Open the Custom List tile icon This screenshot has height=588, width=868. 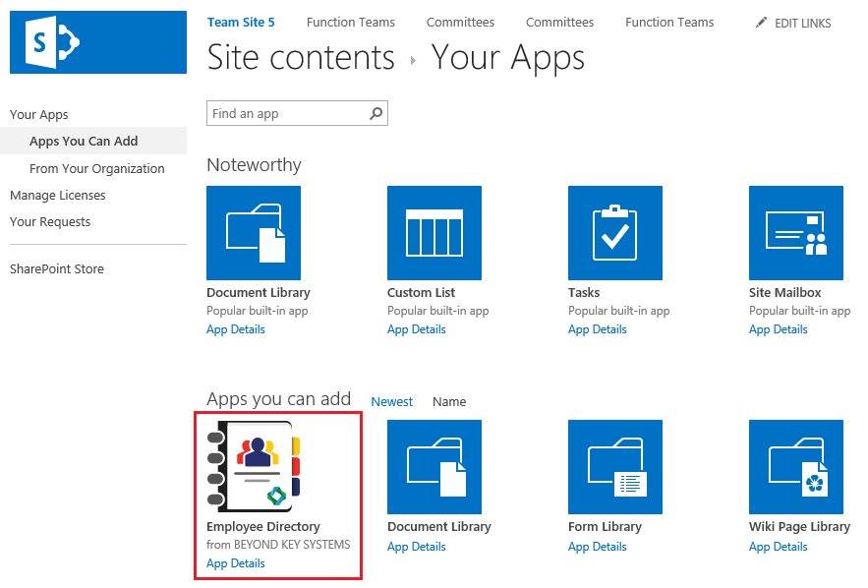pos(434,233)
